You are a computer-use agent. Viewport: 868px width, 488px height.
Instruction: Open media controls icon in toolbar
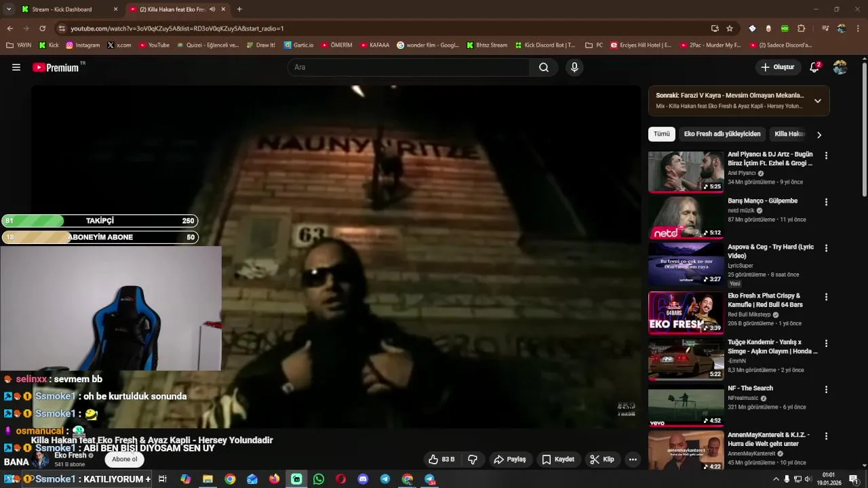point(825,28)
